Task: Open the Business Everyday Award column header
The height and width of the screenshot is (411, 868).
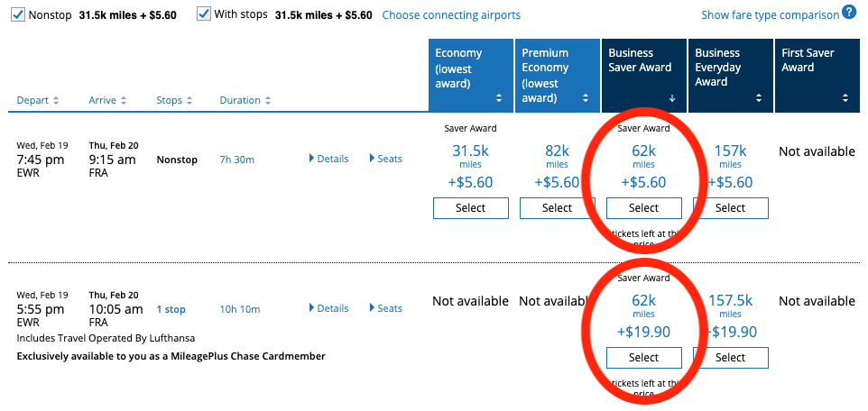Action: (731, 76)
